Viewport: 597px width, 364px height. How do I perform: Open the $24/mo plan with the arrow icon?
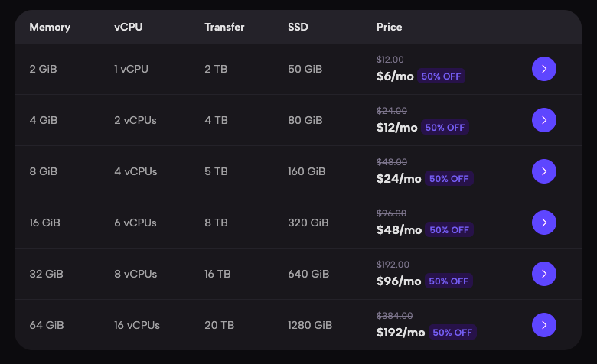543,171
